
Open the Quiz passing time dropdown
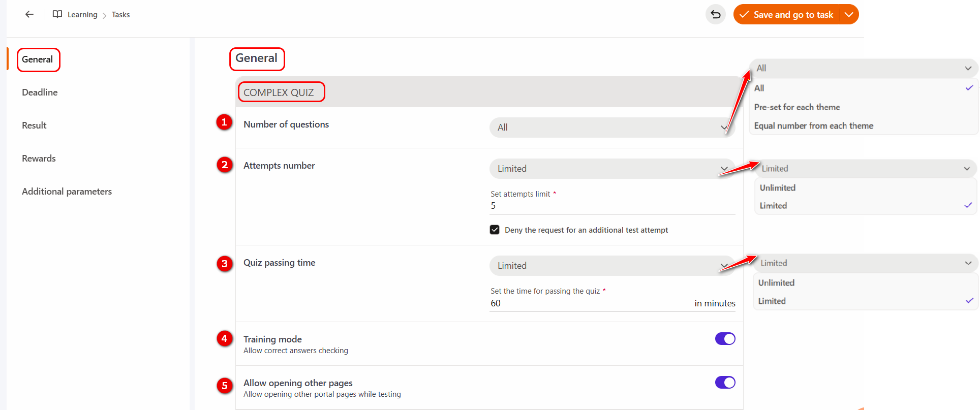pos(611,266)
